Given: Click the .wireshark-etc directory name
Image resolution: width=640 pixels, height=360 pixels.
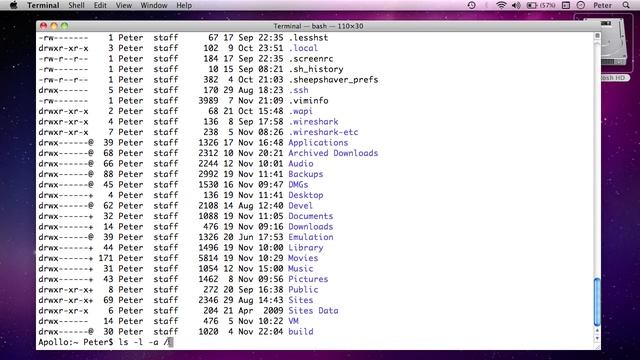Looking at the screenshot, I should pyautogui.click(x=323, y=132).
